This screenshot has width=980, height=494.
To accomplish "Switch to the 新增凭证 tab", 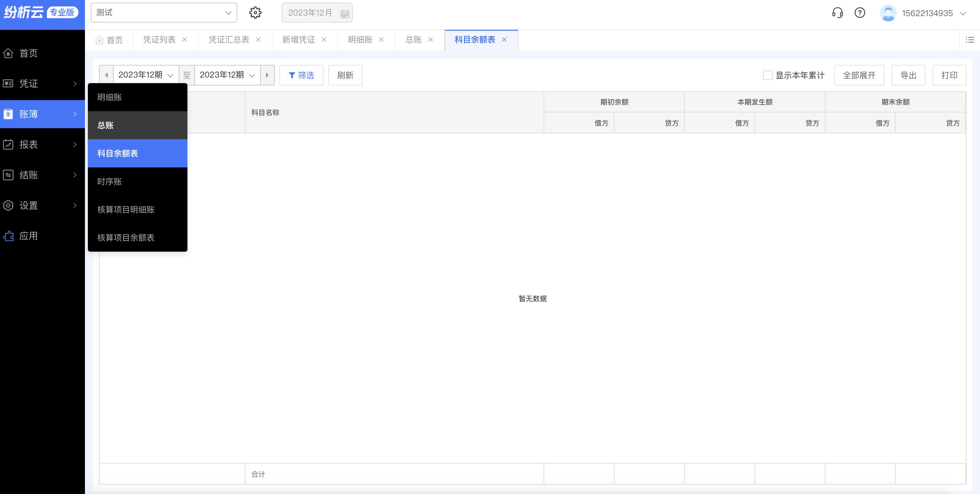I will point(298,40).
